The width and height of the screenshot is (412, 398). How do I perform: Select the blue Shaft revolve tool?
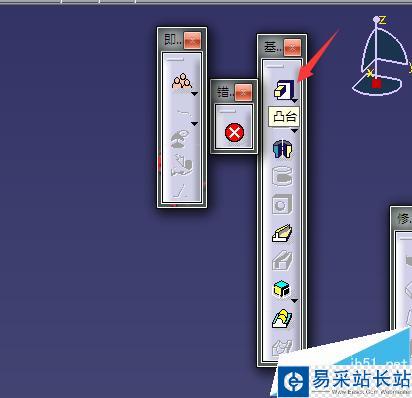pos(282,149)
